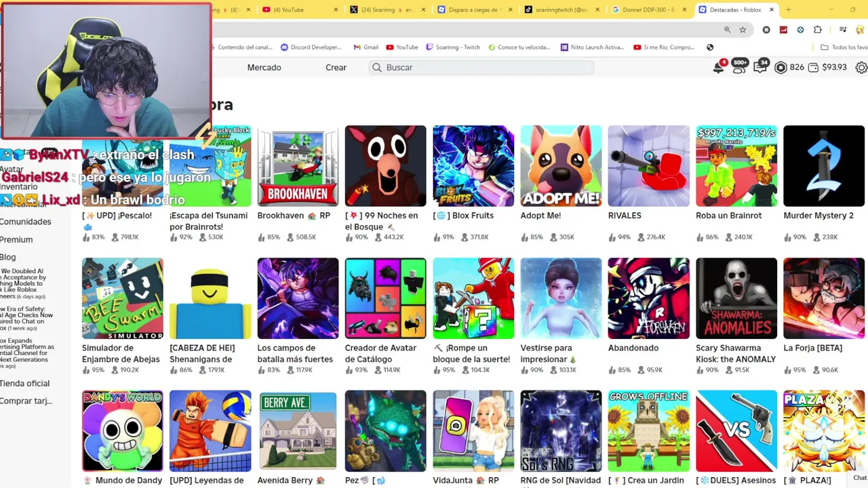Open the Creador de Avatar de Catálogo thumbnail
This screenshot has height=488, width=868.
pyautogui.click(x=385, y=298)
